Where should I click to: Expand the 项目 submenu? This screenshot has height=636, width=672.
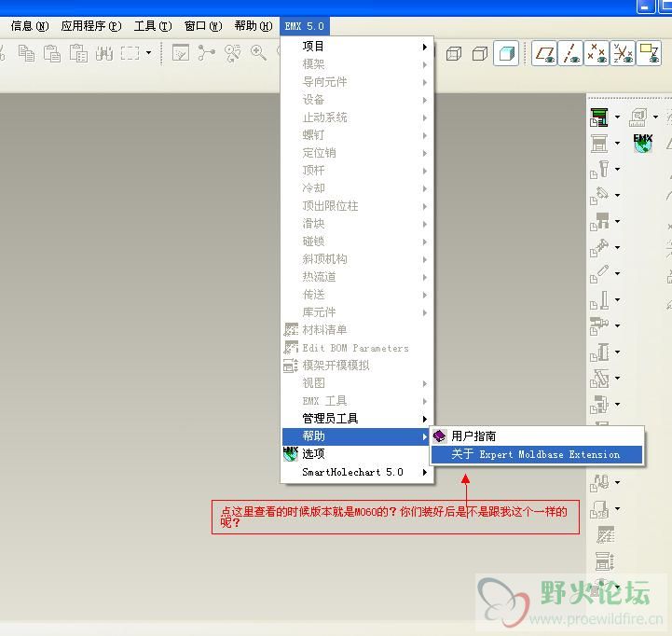click(357, 47)
